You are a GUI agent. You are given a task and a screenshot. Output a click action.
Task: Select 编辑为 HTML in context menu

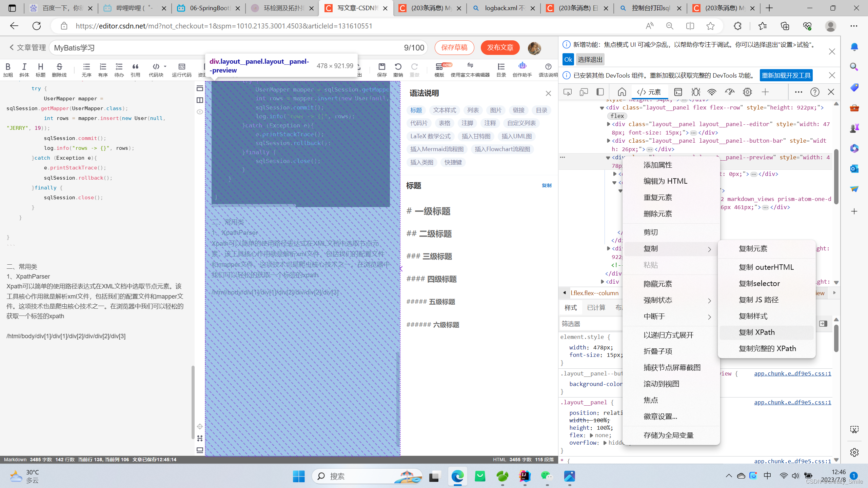pos(671,181)
